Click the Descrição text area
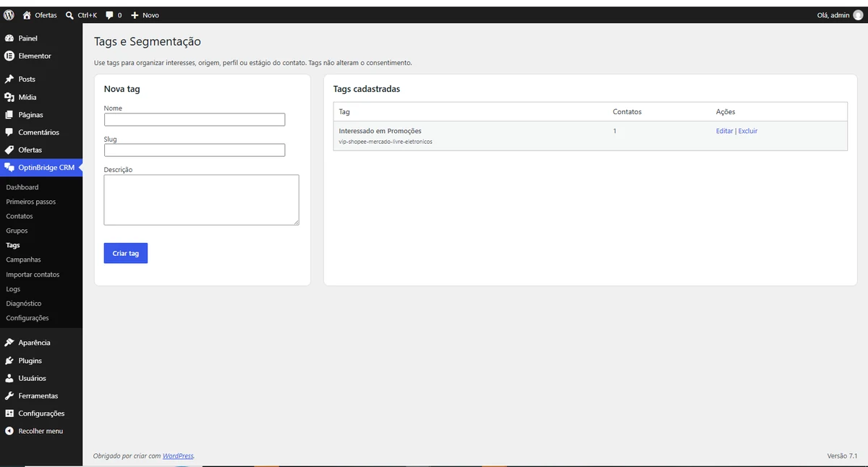The width and height of the screenshot is (868, 467). 202,200
